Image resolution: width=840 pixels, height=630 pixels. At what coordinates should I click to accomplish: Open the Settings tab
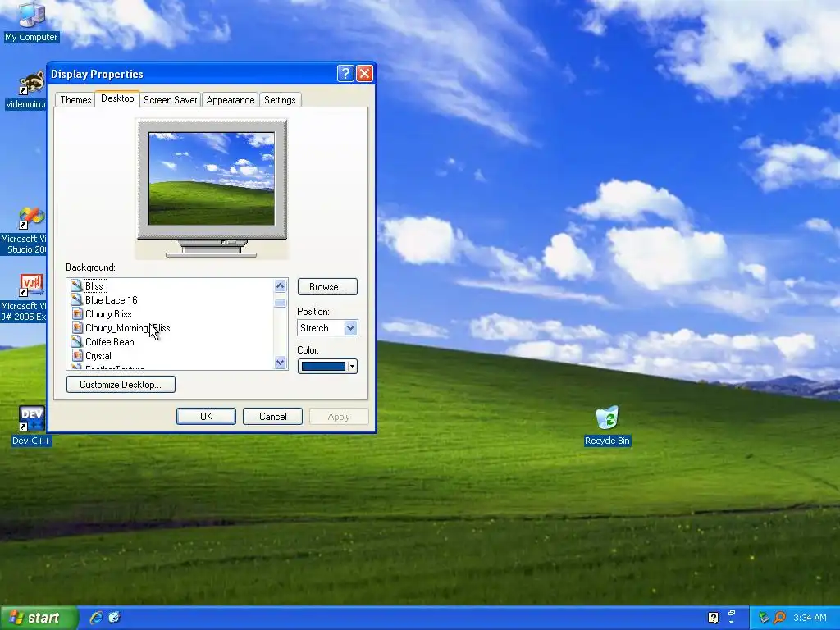pos(280,99)
